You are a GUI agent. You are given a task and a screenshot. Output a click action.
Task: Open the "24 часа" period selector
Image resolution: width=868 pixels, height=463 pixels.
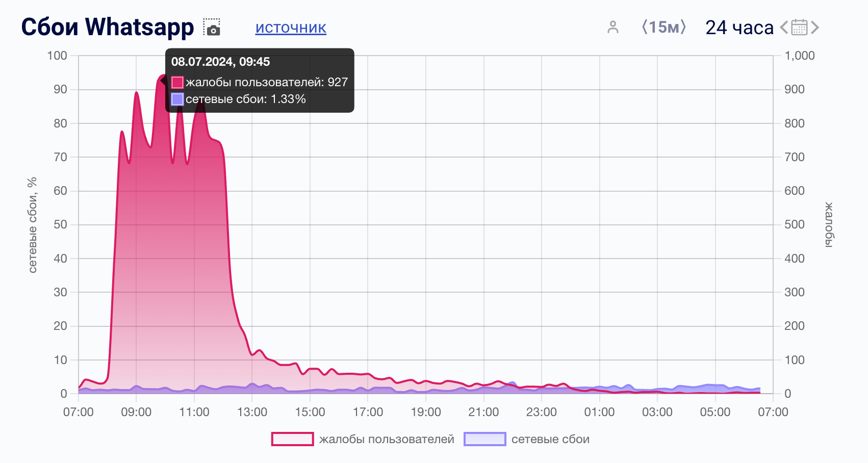(739, 28)
